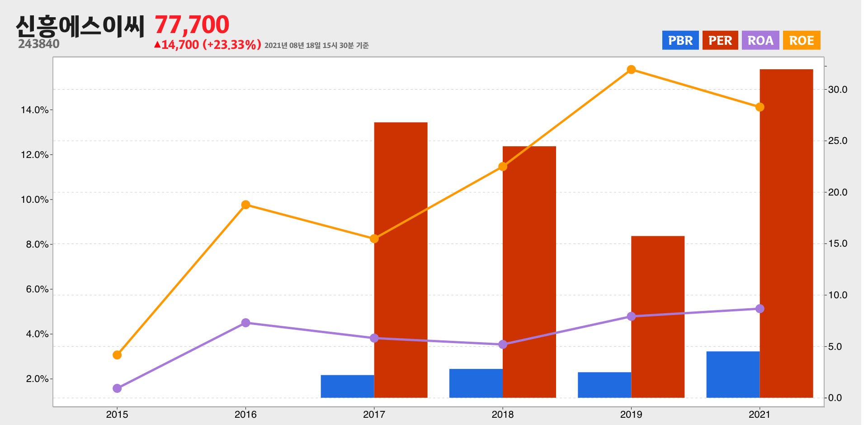868x425 pixels.
Task: Click the stock price 77,700
Action: coord(192,24)
